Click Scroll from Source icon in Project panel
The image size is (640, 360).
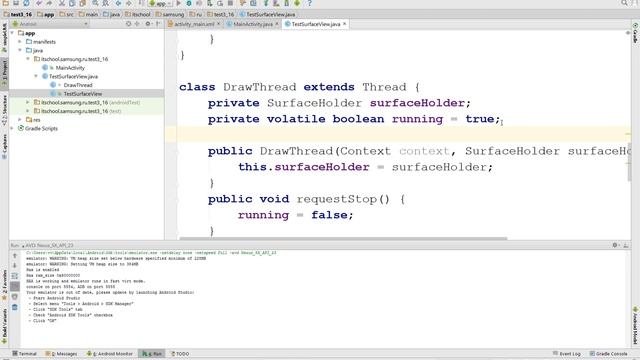[x=128, y=24]
